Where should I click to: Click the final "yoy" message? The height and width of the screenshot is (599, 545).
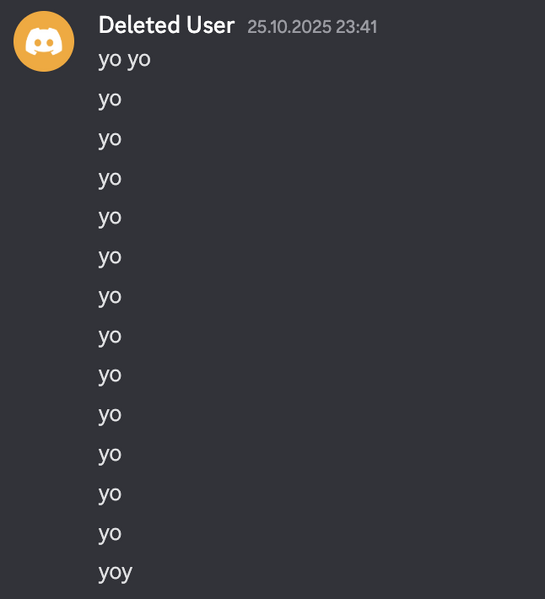[115, 573]
